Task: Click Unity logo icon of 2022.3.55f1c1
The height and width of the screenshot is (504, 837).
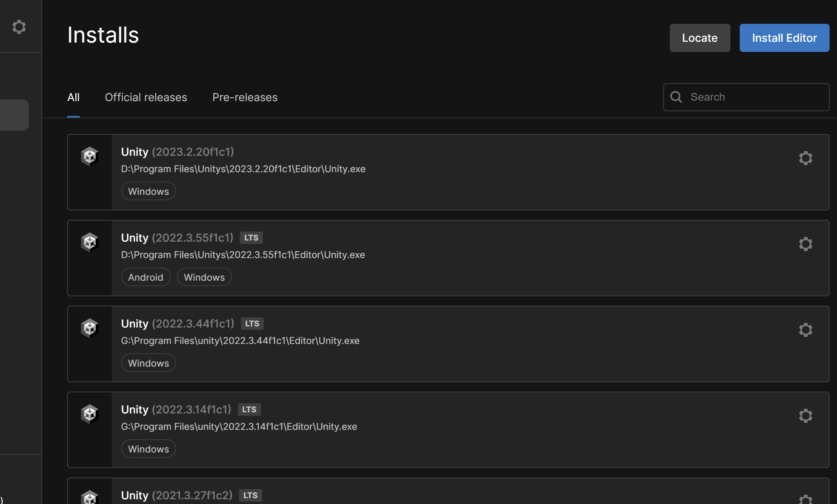Action: click(89, 242)
